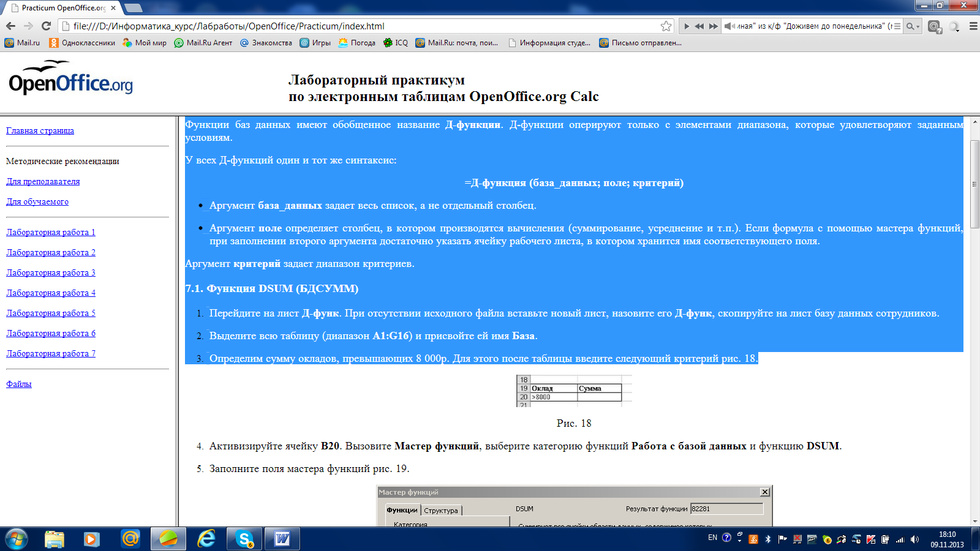Click the Результат функции field showing 82281

click(727, 509)
